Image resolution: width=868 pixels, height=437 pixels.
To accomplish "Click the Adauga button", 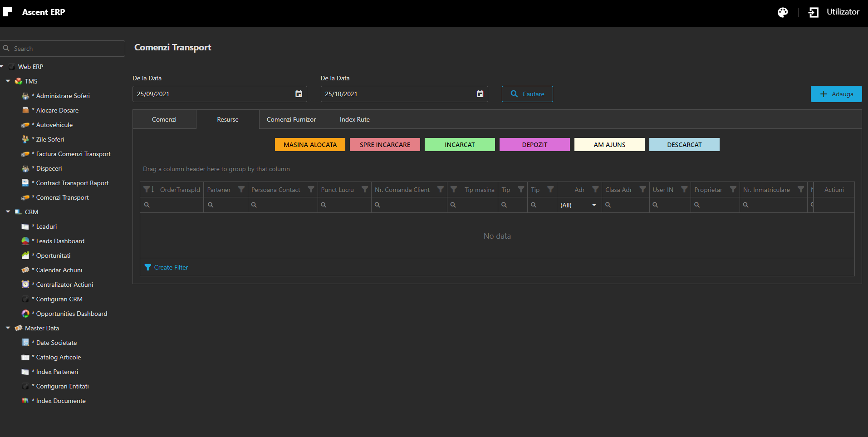I will [836, 94].
